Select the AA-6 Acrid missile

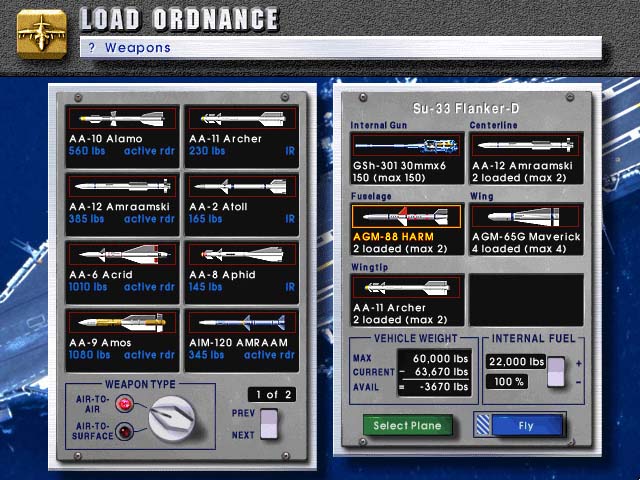tap(122, 272)
